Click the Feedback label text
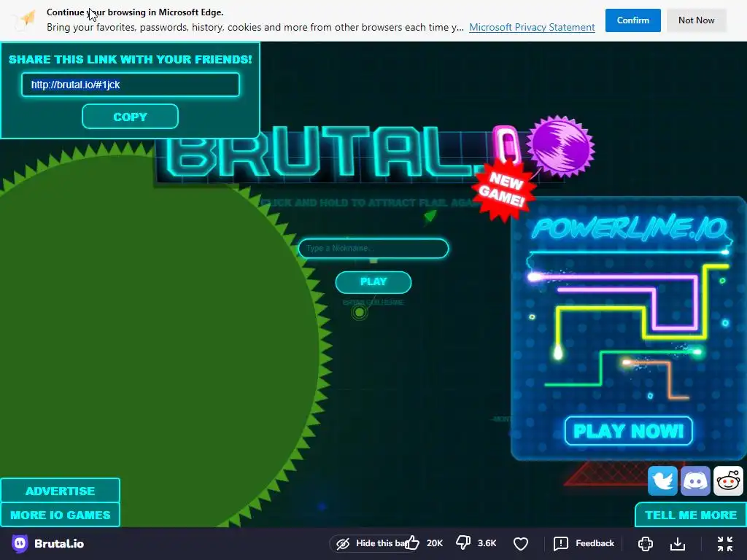The width and height of the screenshot is (747, 560). coord(595,543)
